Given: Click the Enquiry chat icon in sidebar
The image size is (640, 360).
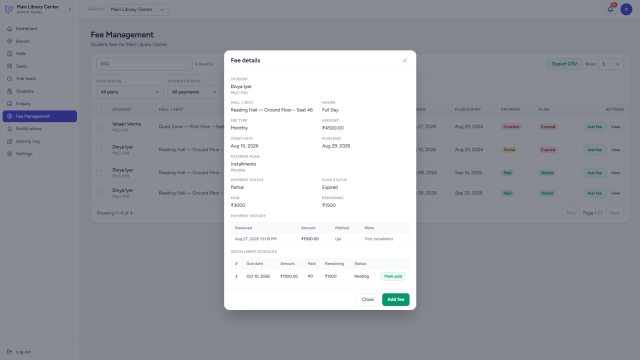Looking at the screenshot, I should click(9, 104).
